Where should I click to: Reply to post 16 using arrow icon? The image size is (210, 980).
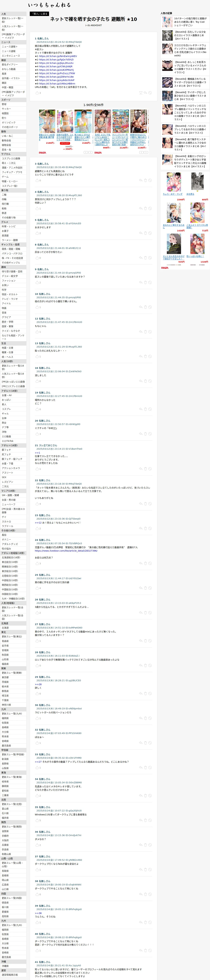point(141,381)
